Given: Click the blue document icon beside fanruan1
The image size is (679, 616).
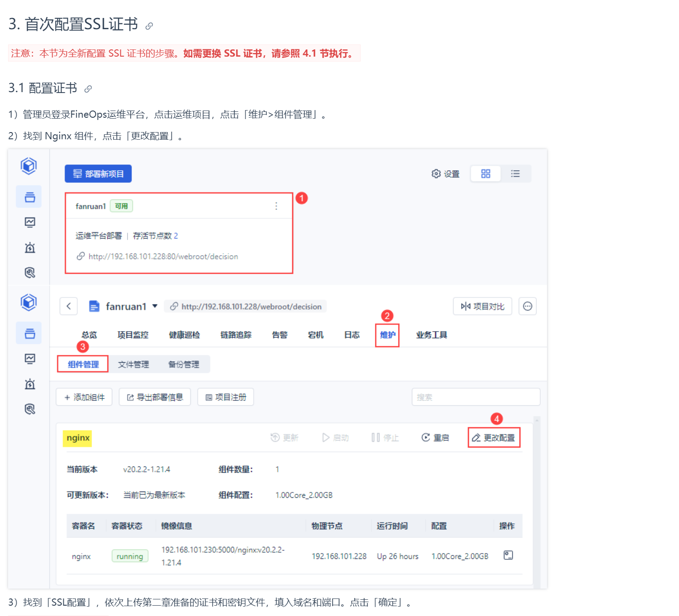Looking at the screenshot, I should [x=94, y=306].
